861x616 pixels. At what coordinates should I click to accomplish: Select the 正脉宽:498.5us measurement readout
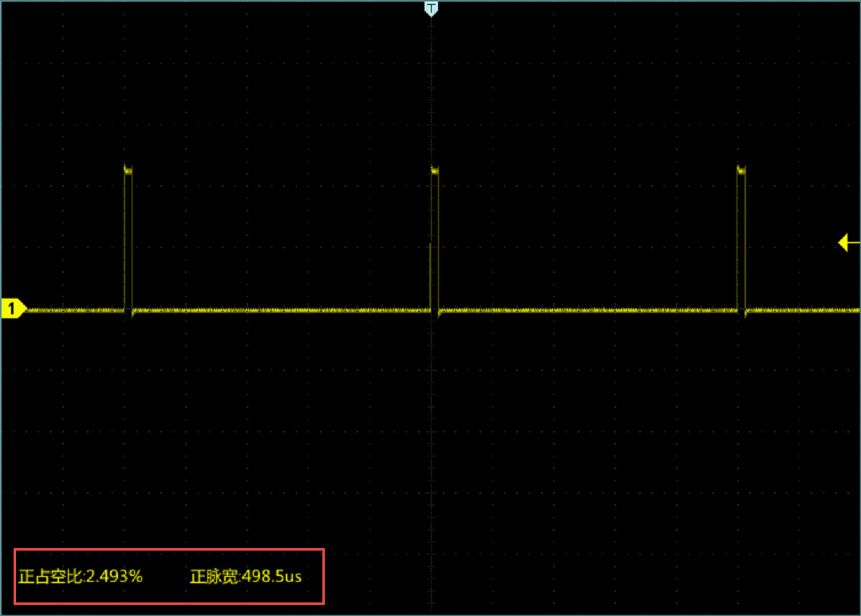click(x=246, y=576)
